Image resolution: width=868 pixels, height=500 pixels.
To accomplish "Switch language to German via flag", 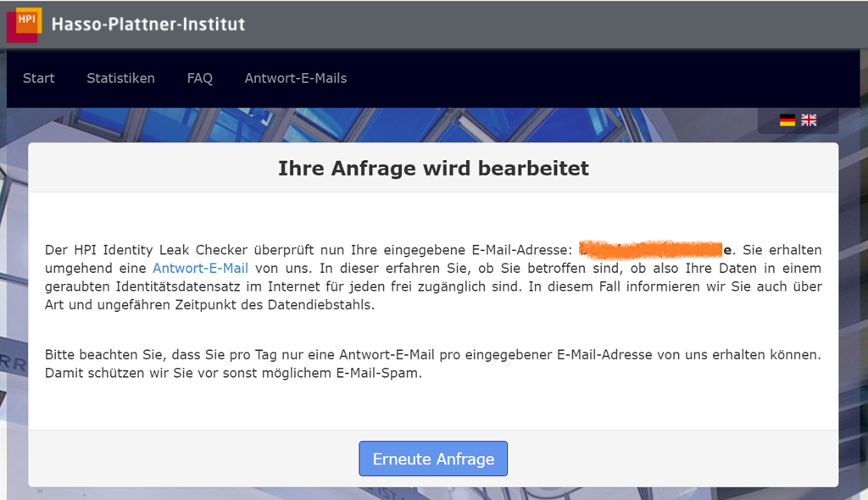I will 787,120.
